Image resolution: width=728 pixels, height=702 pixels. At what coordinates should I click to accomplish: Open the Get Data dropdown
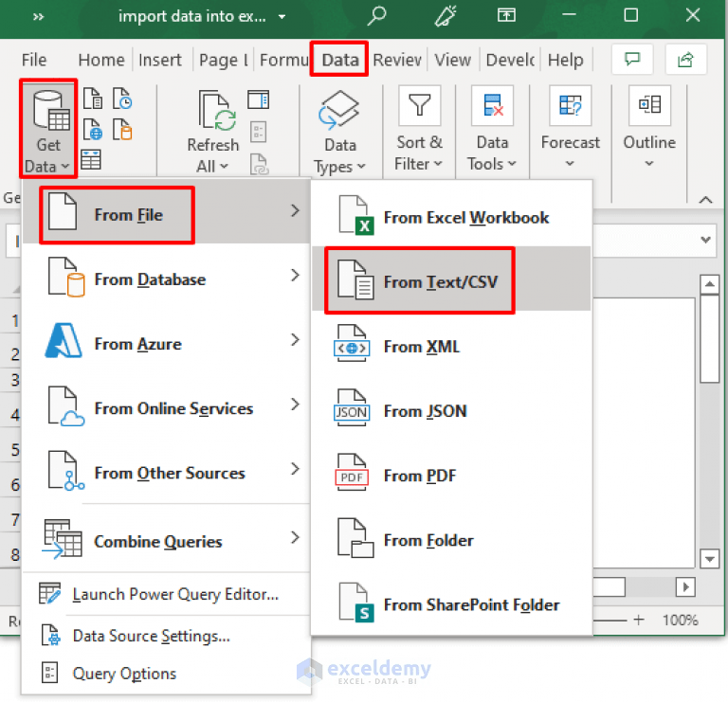coord(48,128)
